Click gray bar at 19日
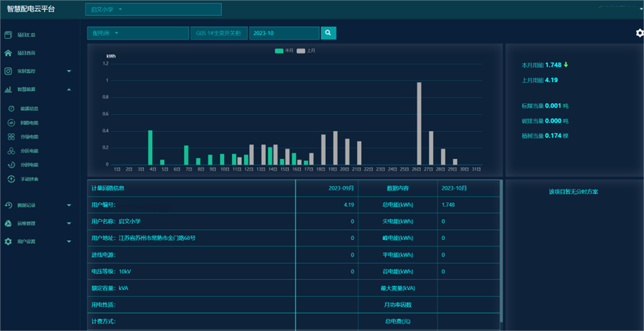 click(x=335, y=148)
